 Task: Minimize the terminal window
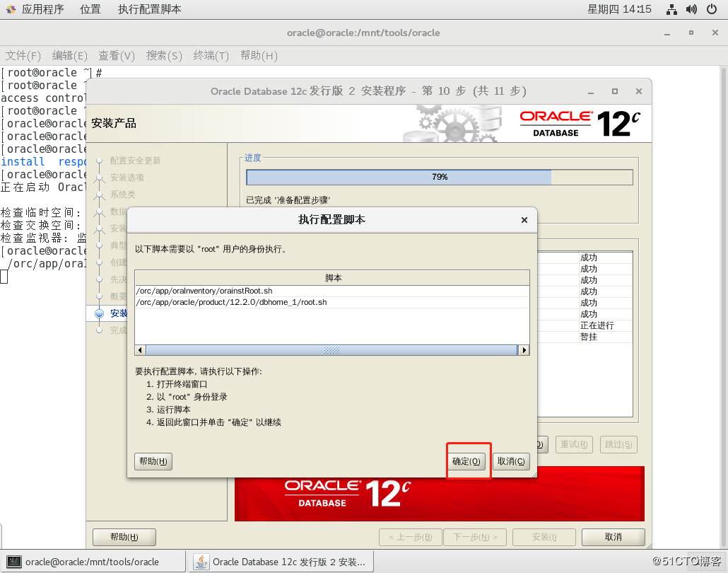tap(667, 33)
